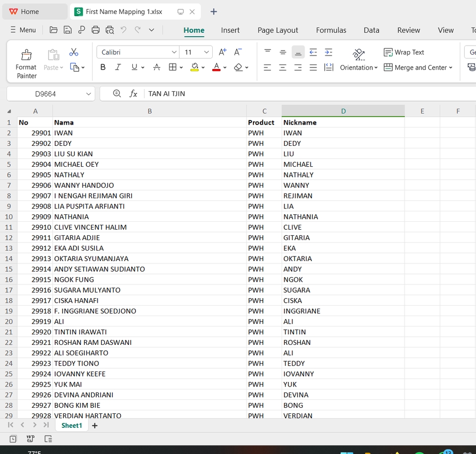Add a new sheet with the plus button
The image size is (476, 454).
(95, 425)
